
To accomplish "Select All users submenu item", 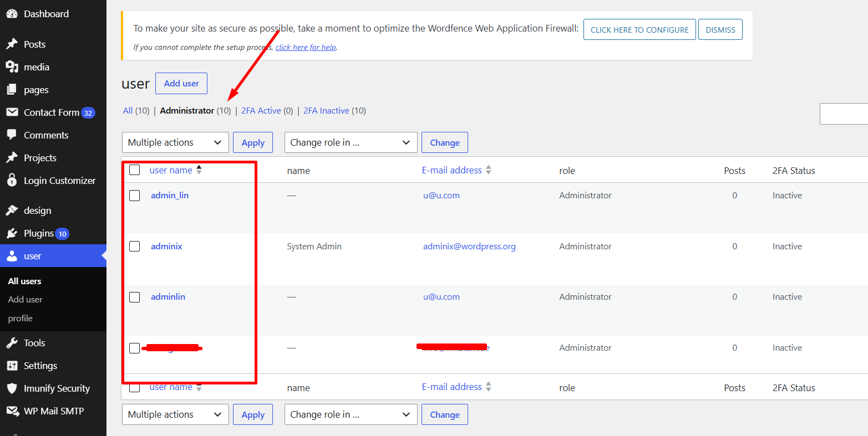I will [x=24, y=281].
